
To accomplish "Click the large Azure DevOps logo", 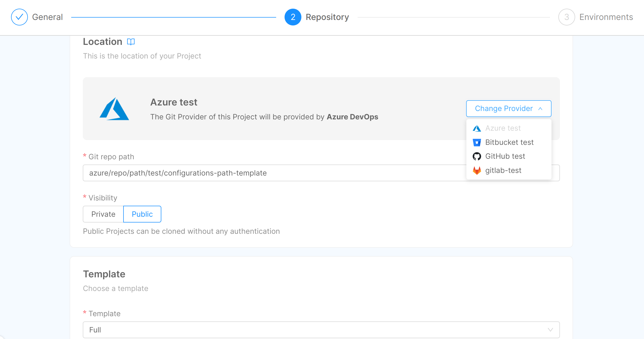I will coord(114,109).
